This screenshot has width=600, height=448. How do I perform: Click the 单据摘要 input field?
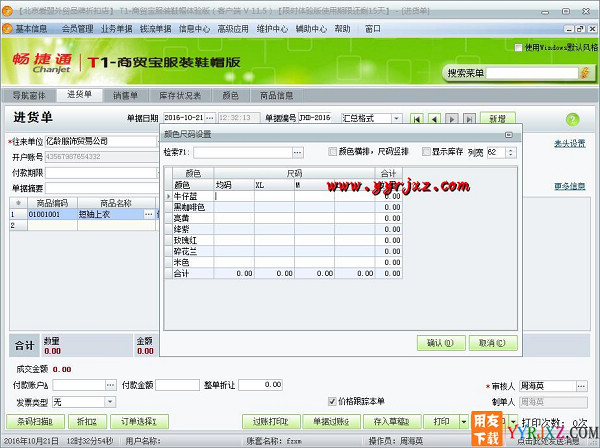[102, 188]
